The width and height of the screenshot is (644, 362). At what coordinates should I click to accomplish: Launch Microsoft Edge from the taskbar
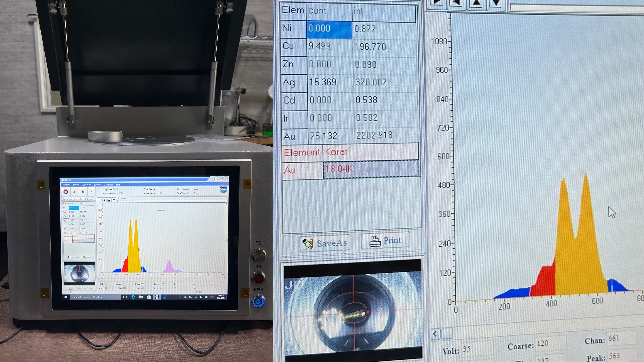(133, 297)
